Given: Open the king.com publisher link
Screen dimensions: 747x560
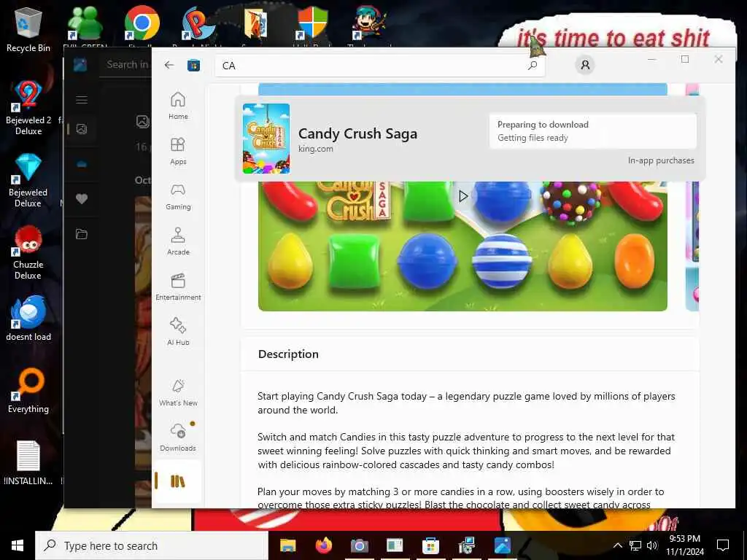Looking at the screenshot, I should 315,149.
